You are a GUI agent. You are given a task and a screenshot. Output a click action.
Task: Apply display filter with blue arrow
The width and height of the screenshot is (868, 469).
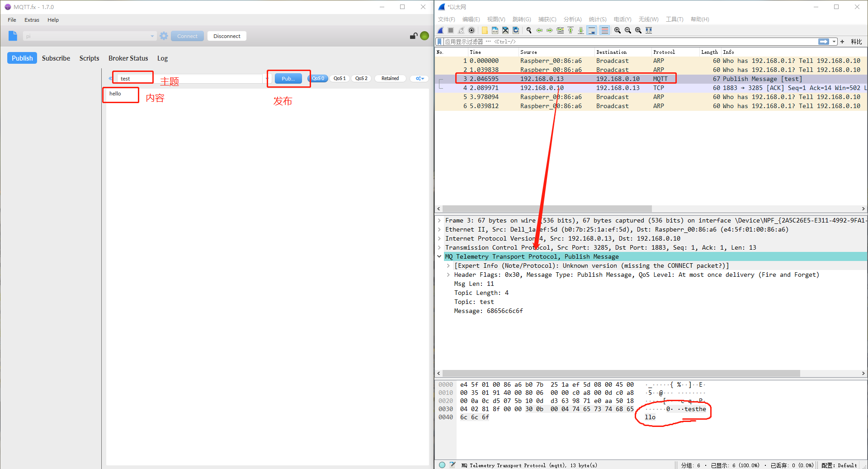click(824, 42)
